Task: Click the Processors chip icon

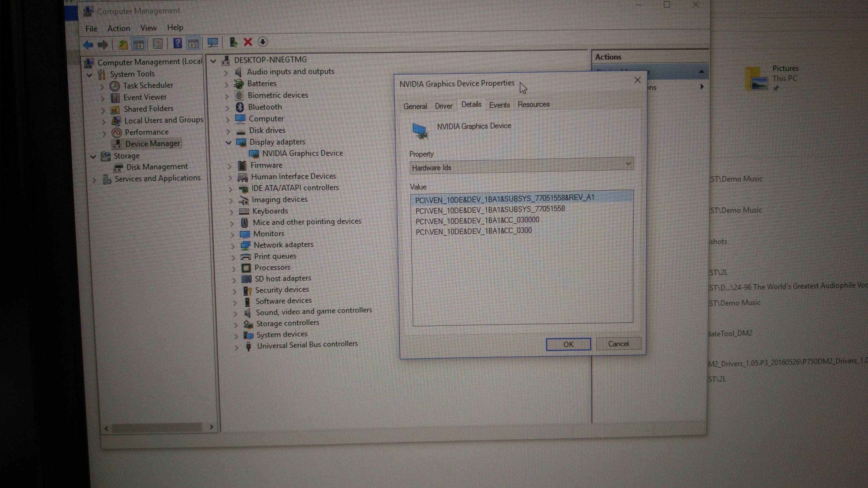Action: pyautogui.click(x=246, y=268)
